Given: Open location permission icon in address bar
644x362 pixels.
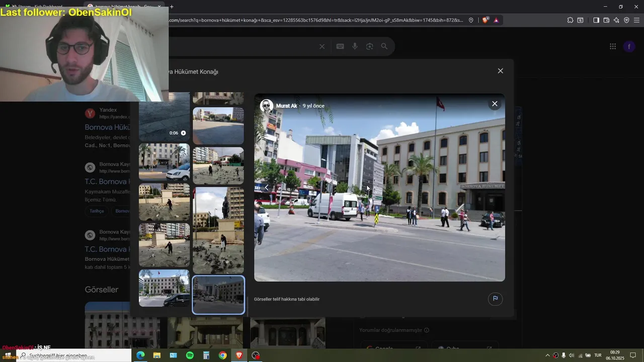Looking at the screenshot, I should click(x=471, y=20).
